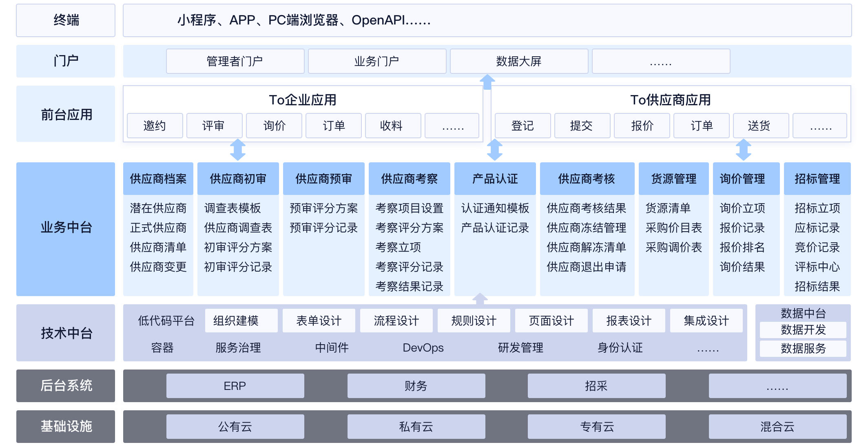868x447 pixels.
Task: Click the ERP backend system box
Action: click(x=235, y=386)
